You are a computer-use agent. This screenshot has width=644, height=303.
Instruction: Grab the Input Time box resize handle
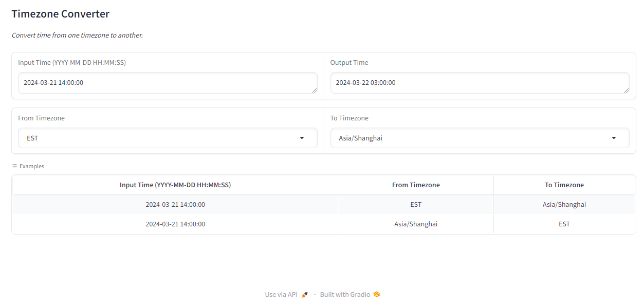[314, 90]
